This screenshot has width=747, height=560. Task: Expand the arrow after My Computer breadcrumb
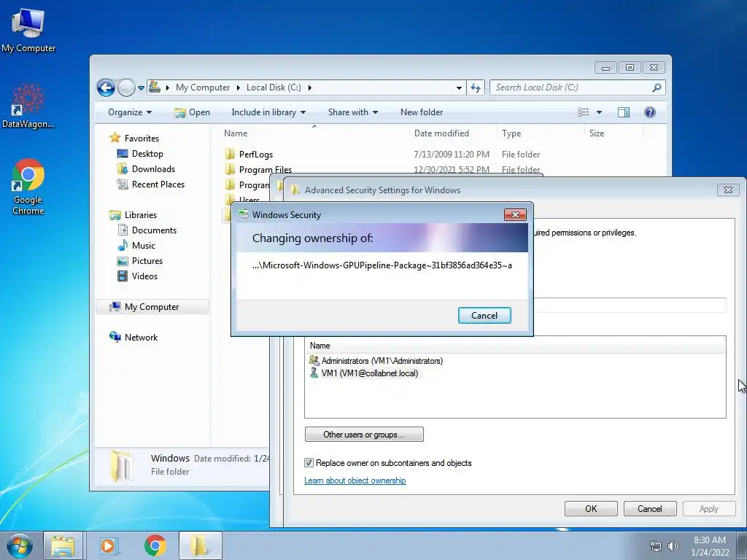pyautogui.click(x=239, y=87)
